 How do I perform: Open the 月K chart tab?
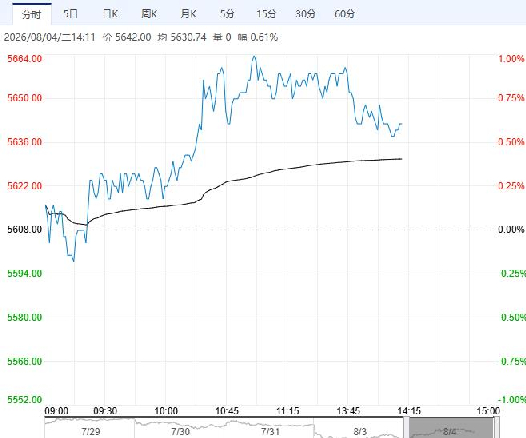pos(188,14)
